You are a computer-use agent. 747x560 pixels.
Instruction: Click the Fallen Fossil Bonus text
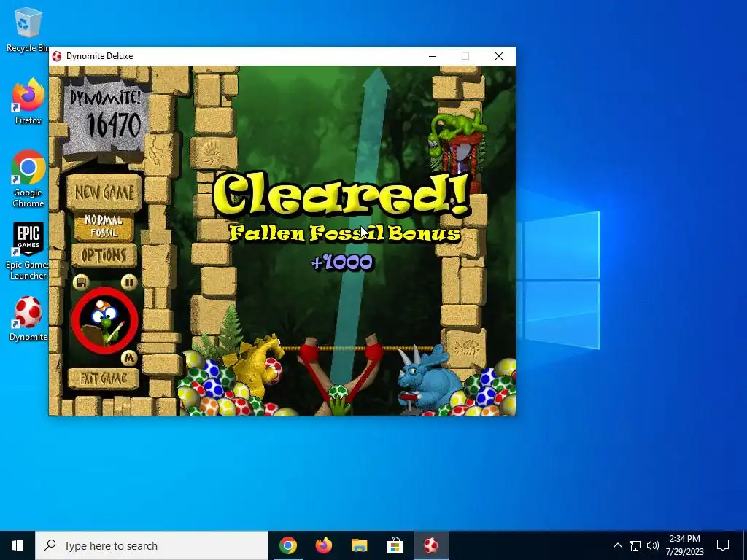click(345, 233)
